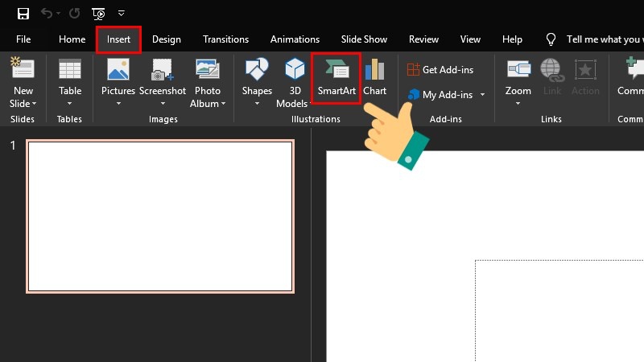Open the Photo Album dropdown
Image resolution: width=644 pixels, height=362 pixels.
[222, 104]
